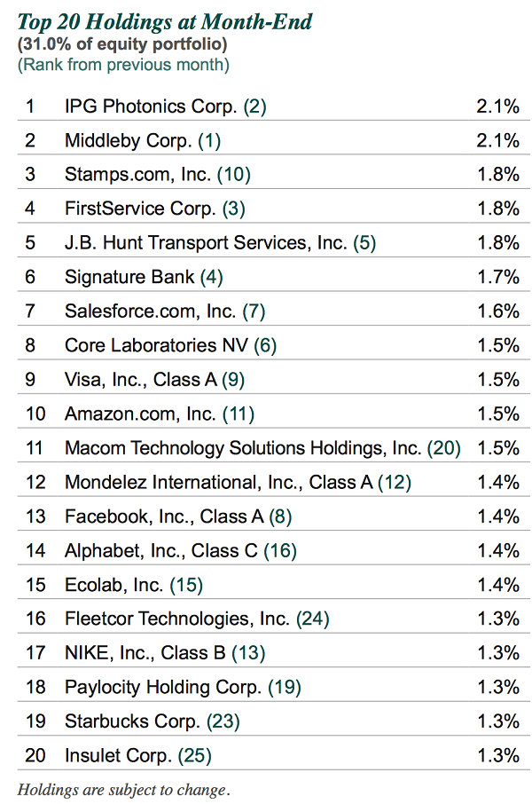
Task: Click the Paylocity Holding Corp. entry
Action: tap(163, 687)
